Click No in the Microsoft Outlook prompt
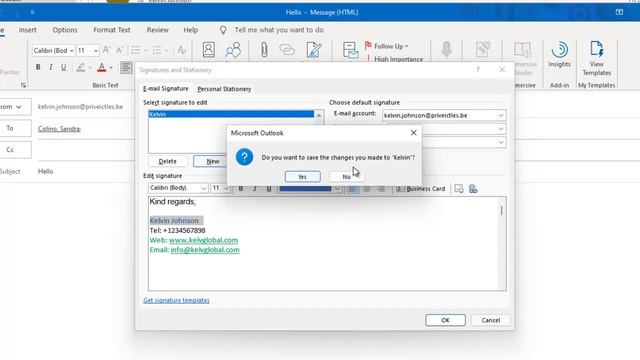Image resolution: width=640 pixels, height=360 pixels. (x=346, y=177)
